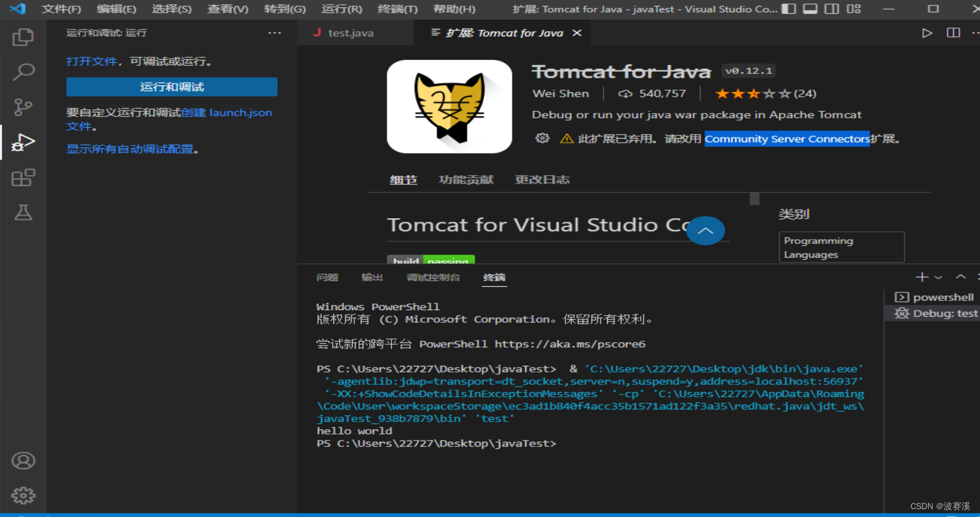The height and width of the screenshot is (517, 980).
Task: Open Run and Debug view icon
Action: [x=23, y=142]
